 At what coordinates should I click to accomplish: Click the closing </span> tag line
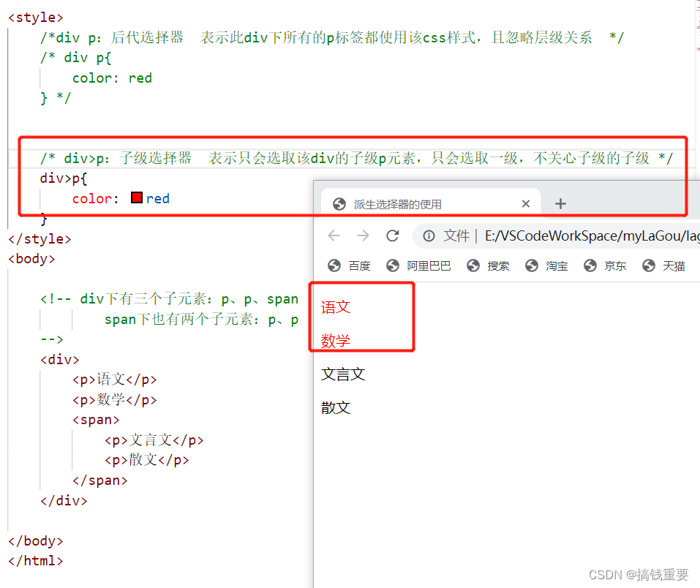(x=100, y=480)
